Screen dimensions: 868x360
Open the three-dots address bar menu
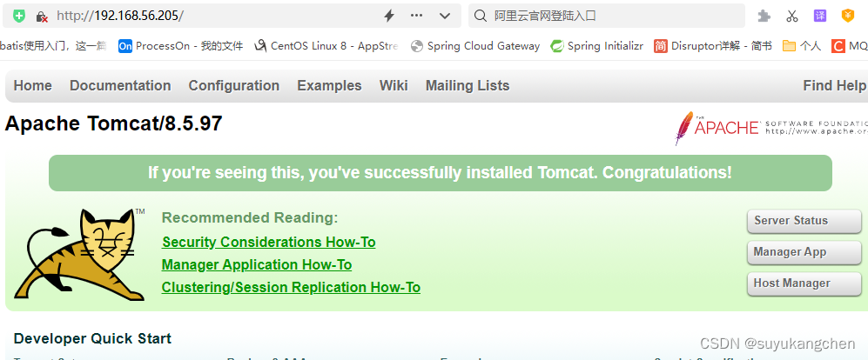417,16
